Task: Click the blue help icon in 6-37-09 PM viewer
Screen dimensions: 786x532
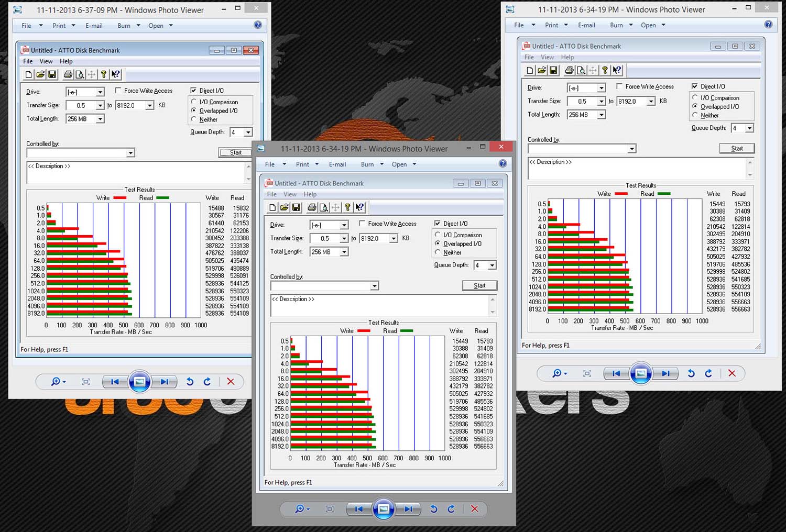Action: (x=257, y=25)
